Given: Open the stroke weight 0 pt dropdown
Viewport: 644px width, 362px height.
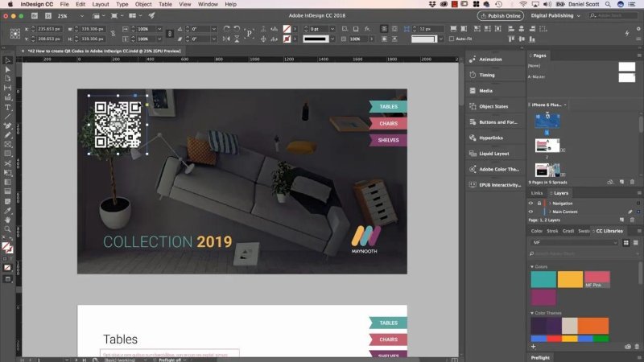Looking at the screenshot, I should pyautogui.click(x=332, y=29).
